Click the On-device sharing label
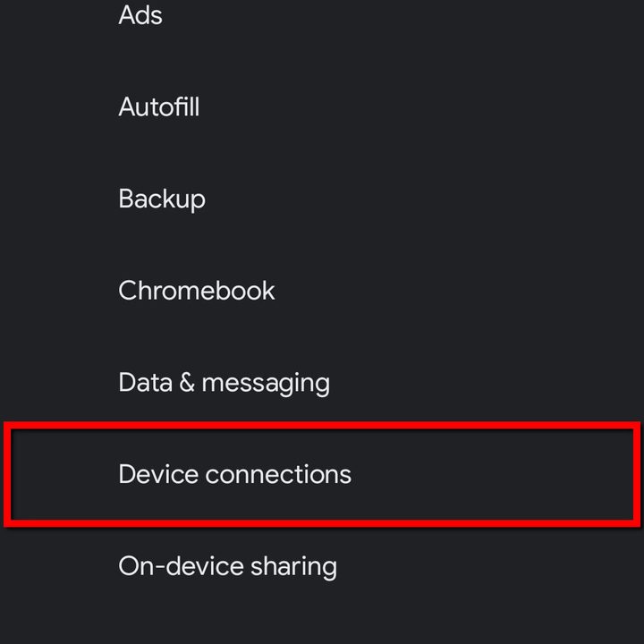This screenshot has width=644, height=644. [227, 566]
